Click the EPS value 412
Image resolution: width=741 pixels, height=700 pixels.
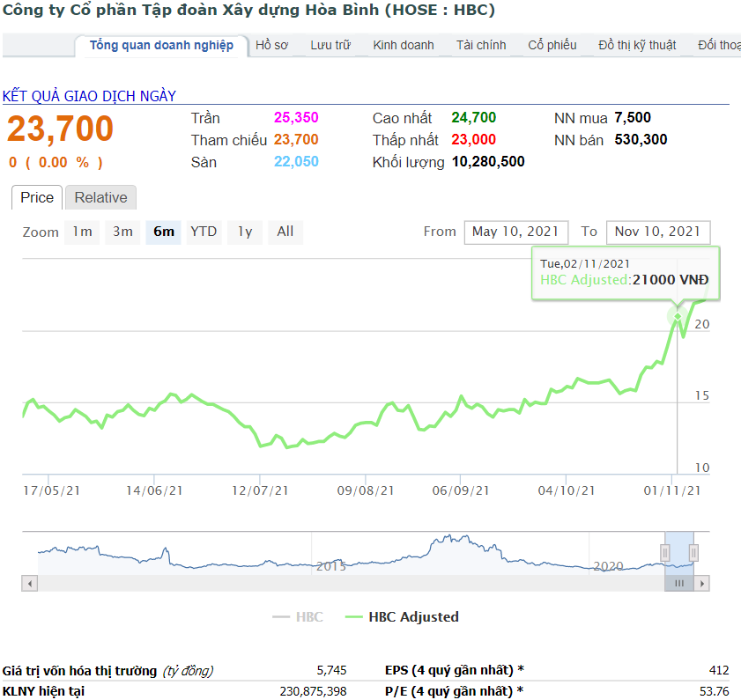719,670
